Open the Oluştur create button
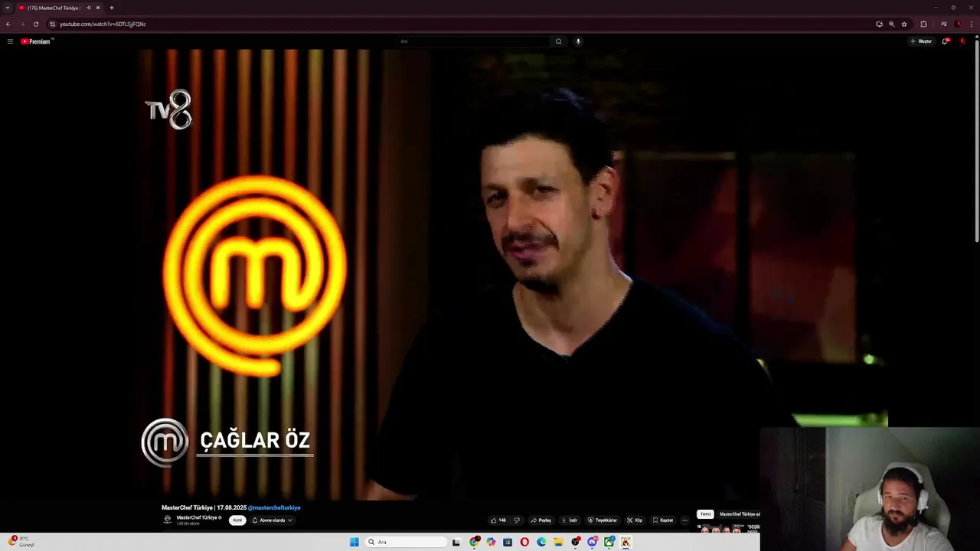The image size is (980, 551). coord(921,41)
